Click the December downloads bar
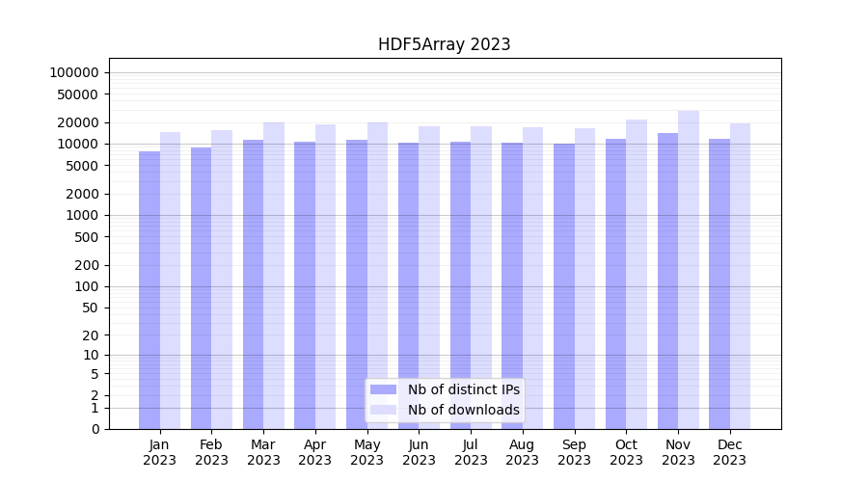 pos(740,277)
